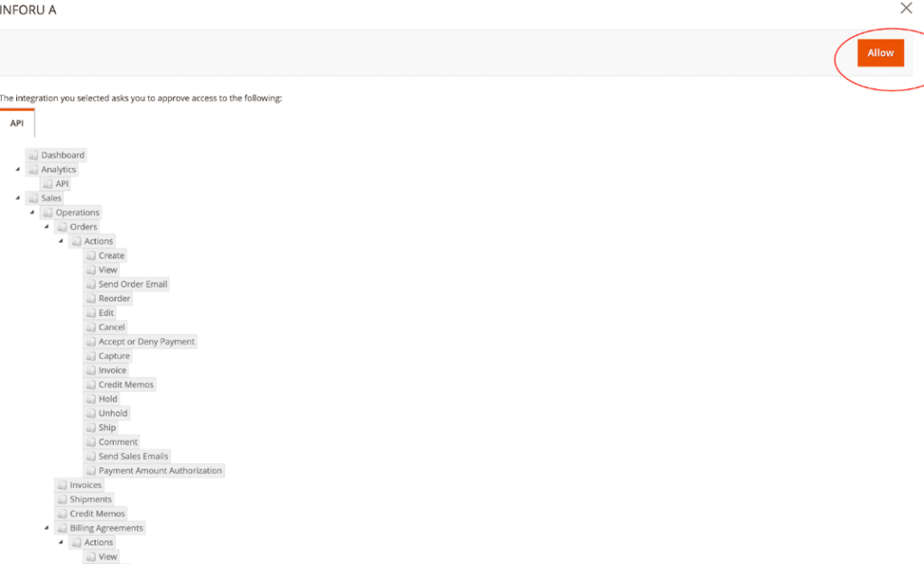924x564 pixels.
Task: Click the Cancel resource icon
Action: [x=91, y=327]
